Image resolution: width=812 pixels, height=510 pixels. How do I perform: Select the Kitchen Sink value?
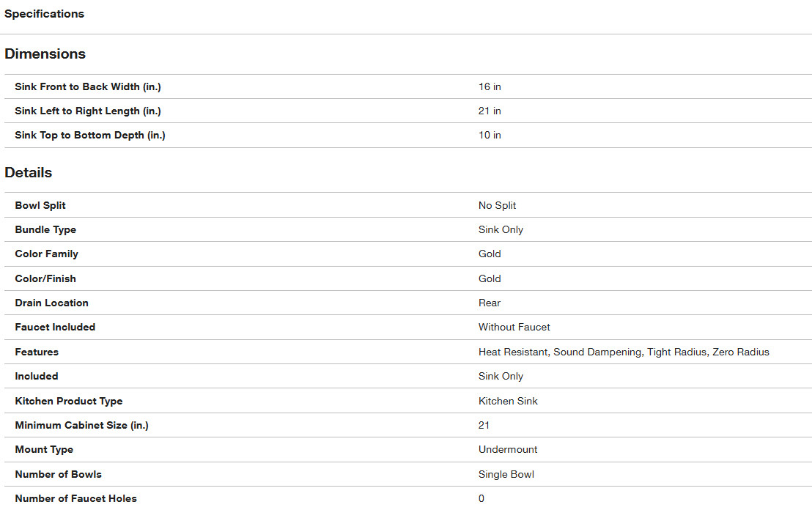click(508, 401)
